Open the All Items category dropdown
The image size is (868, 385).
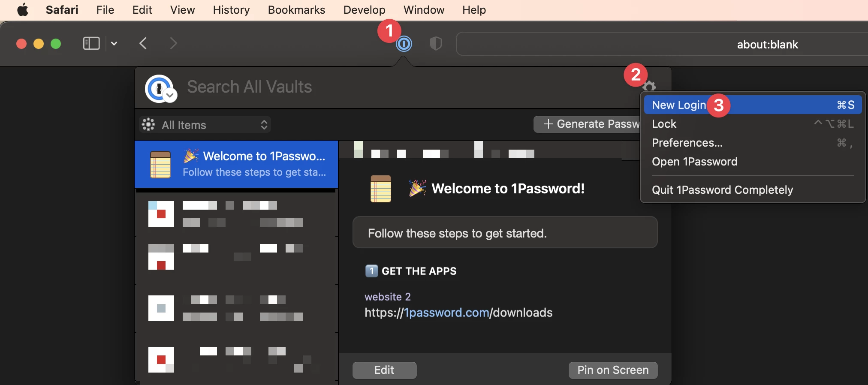205,125
